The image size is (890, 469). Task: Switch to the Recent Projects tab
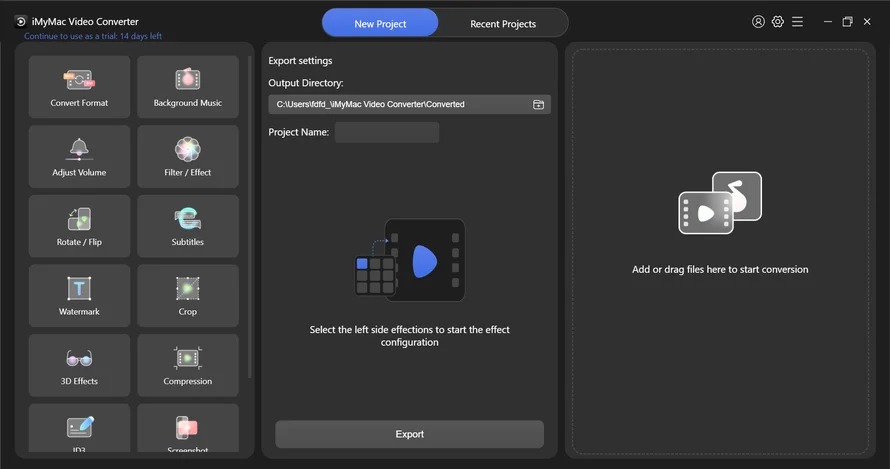[x=503, y=23]
